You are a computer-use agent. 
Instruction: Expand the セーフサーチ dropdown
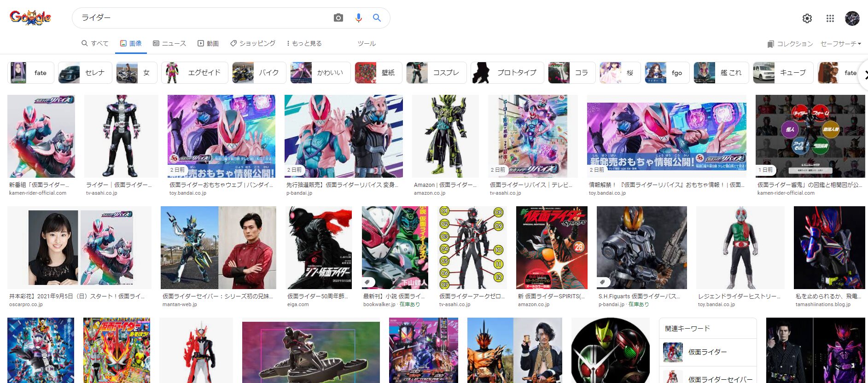(840, 44)
